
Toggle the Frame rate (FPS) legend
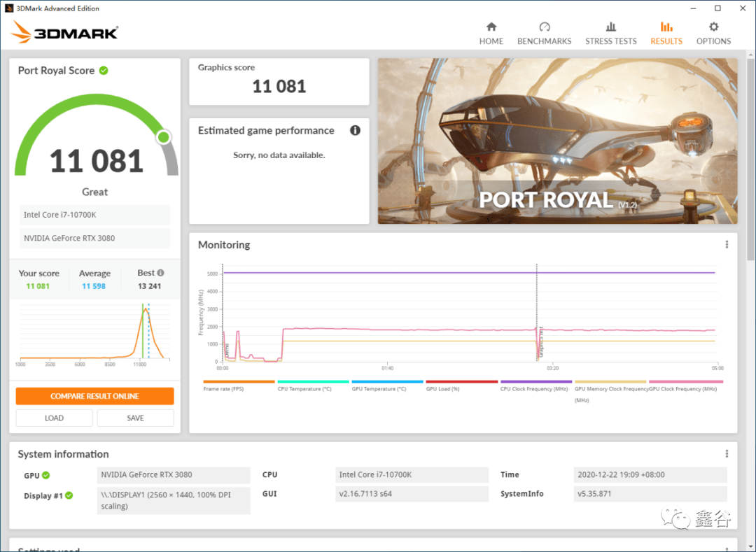pos(239,385)
